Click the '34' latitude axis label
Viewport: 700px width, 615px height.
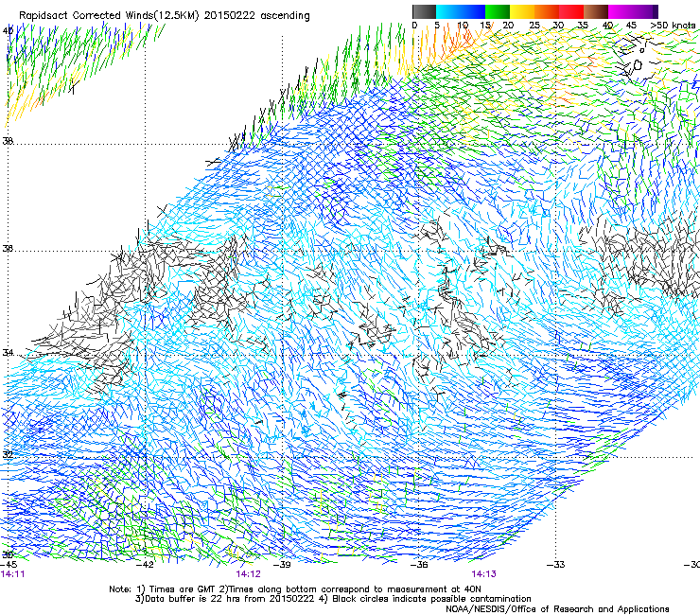click(8, 352)
